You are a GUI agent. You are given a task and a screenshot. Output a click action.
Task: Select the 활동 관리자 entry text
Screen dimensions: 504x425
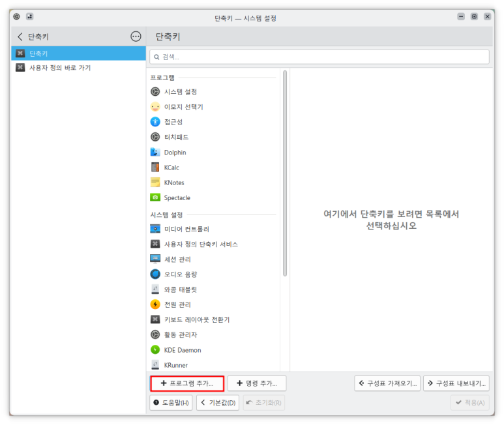(x=181, y=335)
